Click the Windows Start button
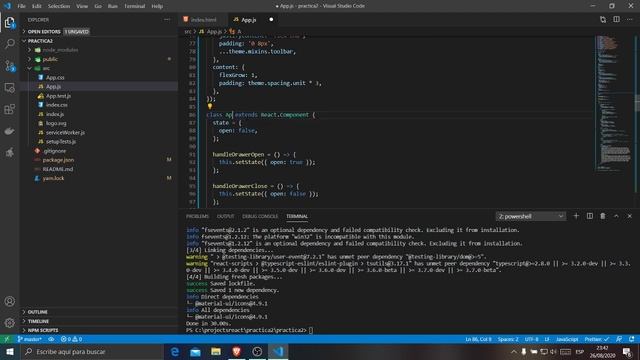 (x=10, y=351)
